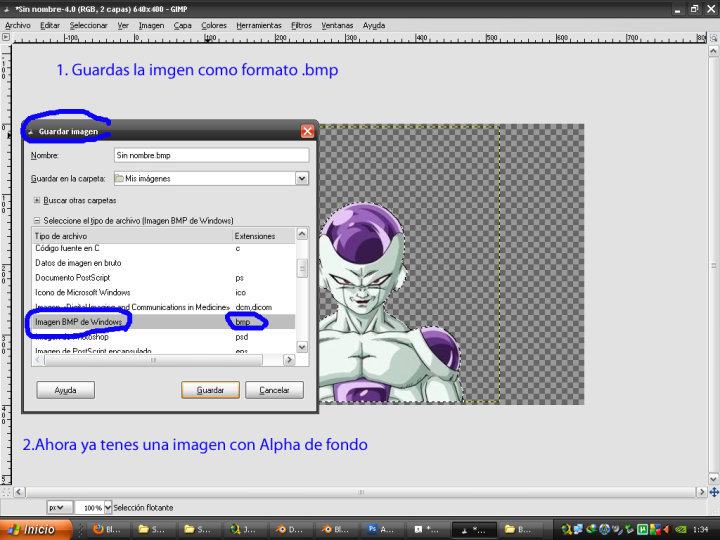Open the px units dropdown in status bar
This screenshot has height=540, width=720.
60,507
